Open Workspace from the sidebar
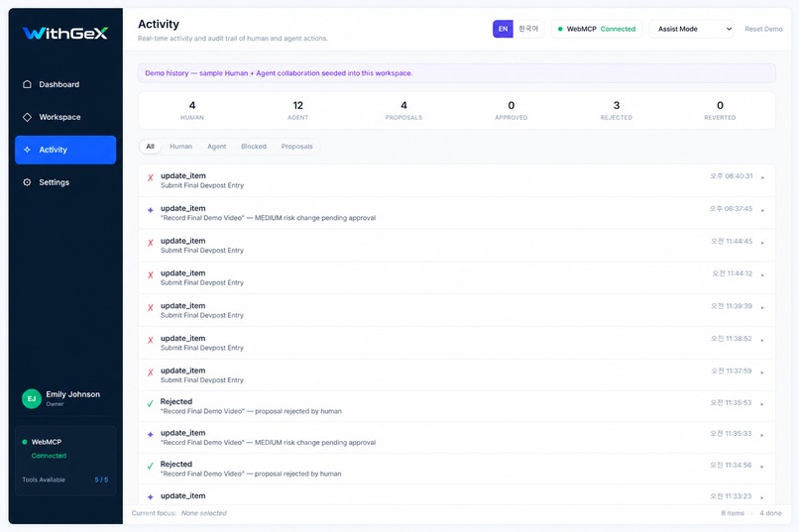 tap(65, 117)
